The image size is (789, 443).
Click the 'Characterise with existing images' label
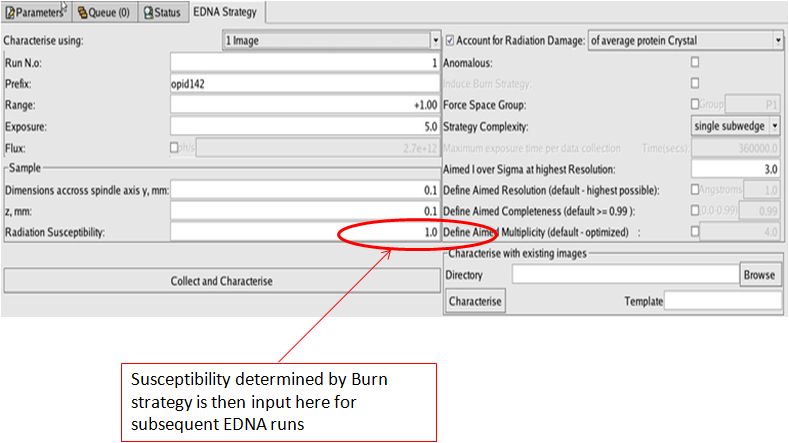[x=518, y=253]
